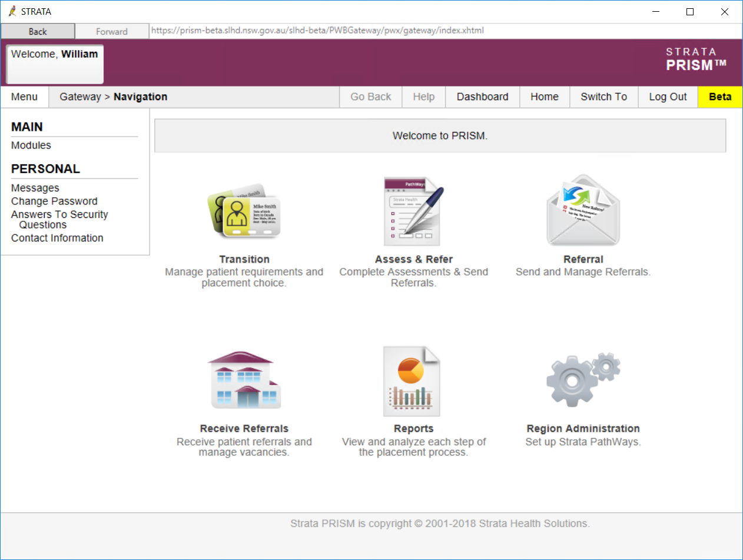This screenshot has height=560, width=743.
Task: Click the Receive Referrals title link
Action: [x=244, y=429]
